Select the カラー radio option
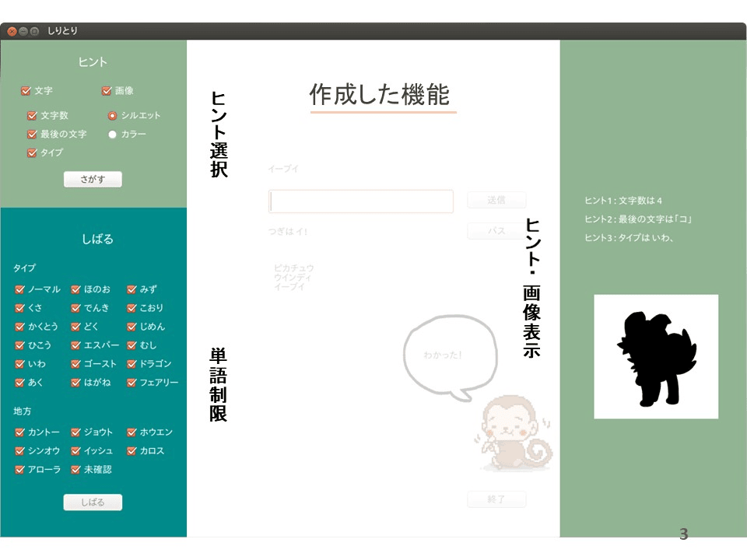This screenshot has height=560, width=747. tap(112, 135)
